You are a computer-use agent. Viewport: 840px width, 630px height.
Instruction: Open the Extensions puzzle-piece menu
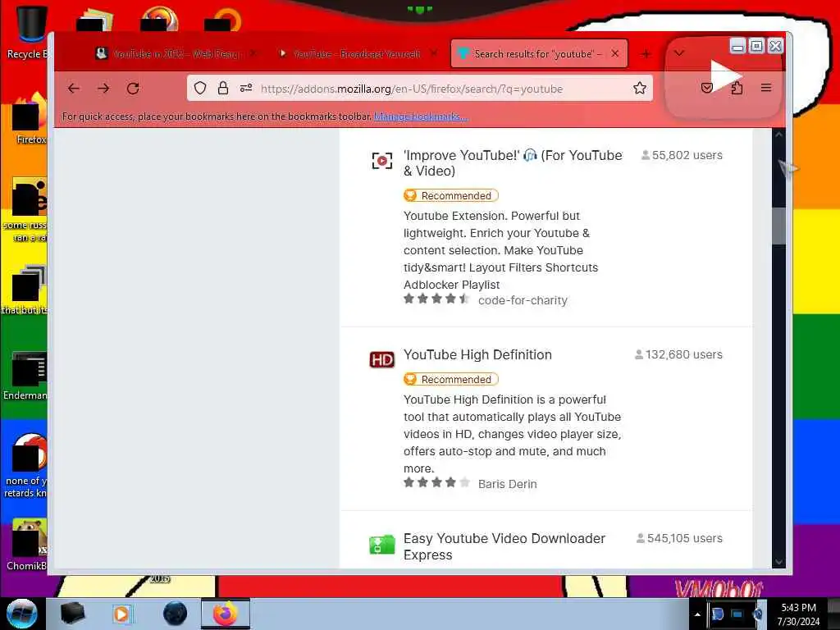point(737,88)
